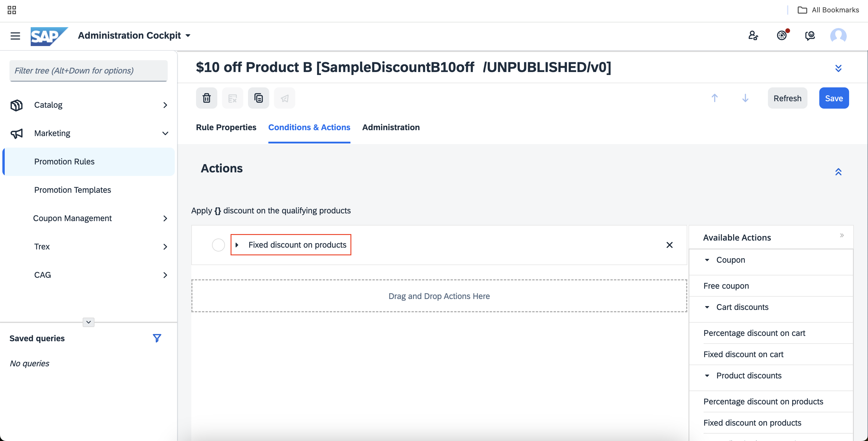Screen dimensions: 868x441
Task: Collapse the Cart discounts group
Action: [x=707, y=307]
